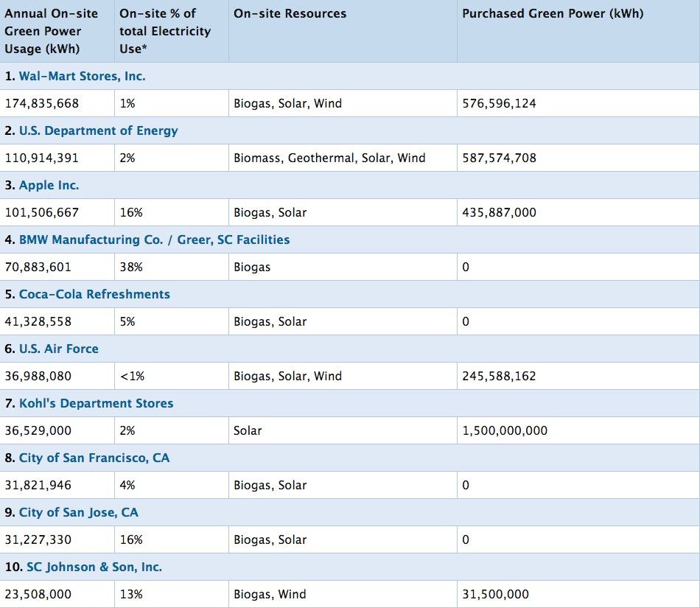This screenshot has width=700, height=608.
Task: Click the 13% on-site percentage
Action: click(131, 594)
